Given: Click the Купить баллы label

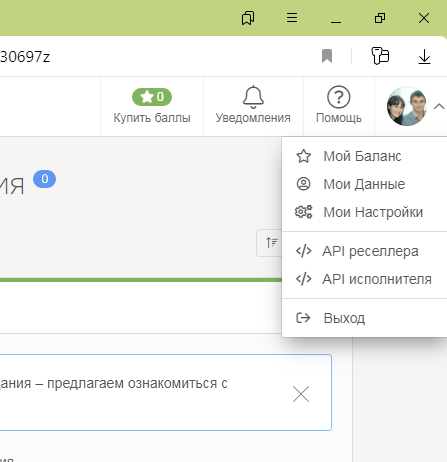Looking at the screenshot, I should click(x=152, y=118).
